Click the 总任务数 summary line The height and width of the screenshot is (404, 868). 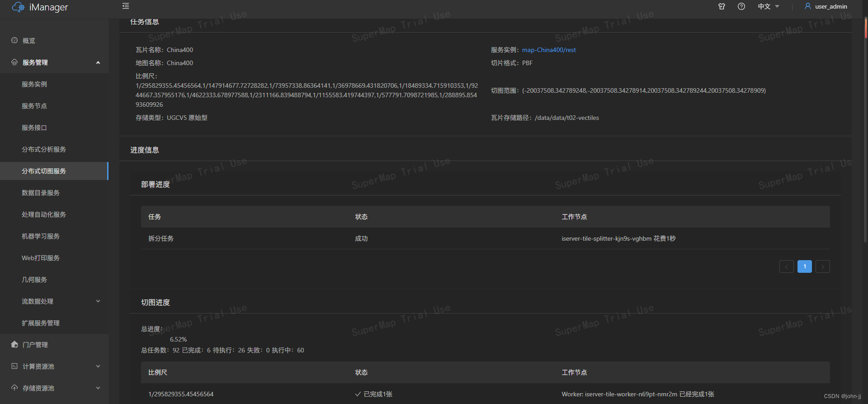coord(222,350)
